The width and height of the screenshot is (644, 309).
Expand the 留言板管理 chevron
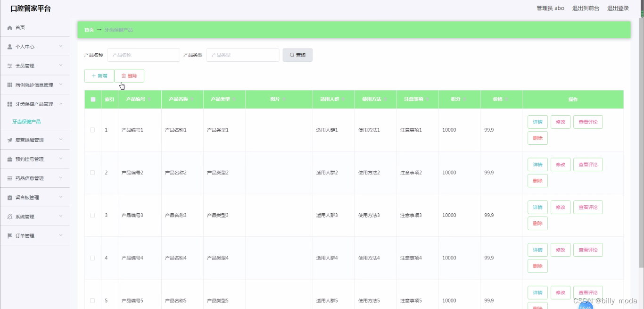61,197
